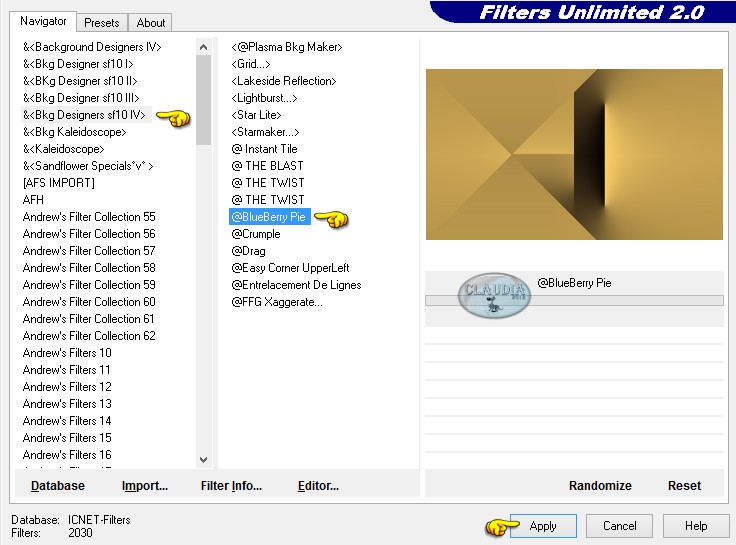Select Andrew's Filters 11

(x=67, y=370)
